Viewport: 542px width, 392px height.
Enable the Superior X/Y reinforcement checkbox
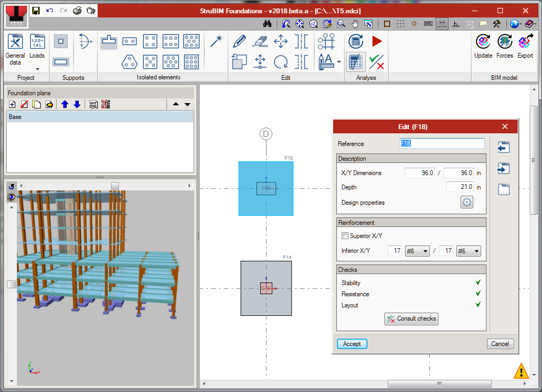[345, 236]
